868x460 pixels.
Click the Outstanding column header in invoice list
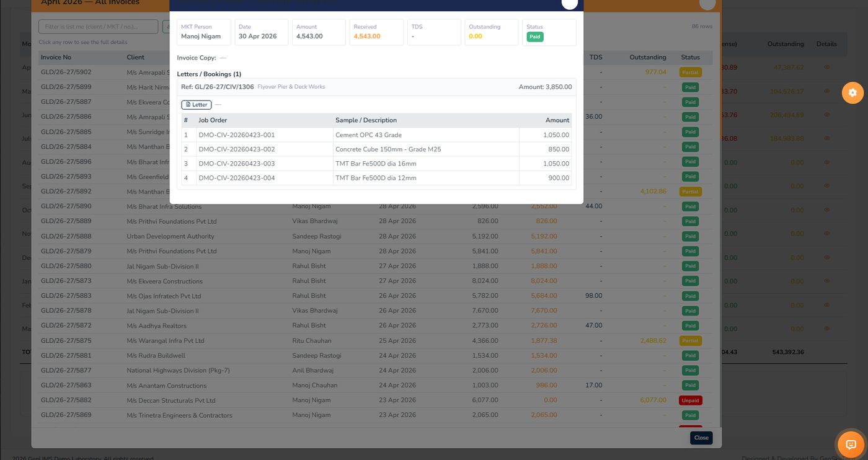point(648,57)
